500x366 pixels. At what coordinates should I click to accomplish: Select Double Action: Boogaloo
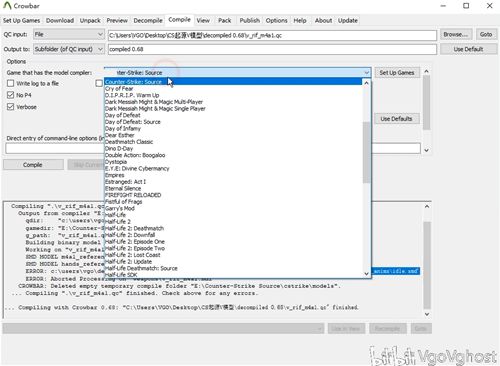pyautogui.click(x=233, y=155)
